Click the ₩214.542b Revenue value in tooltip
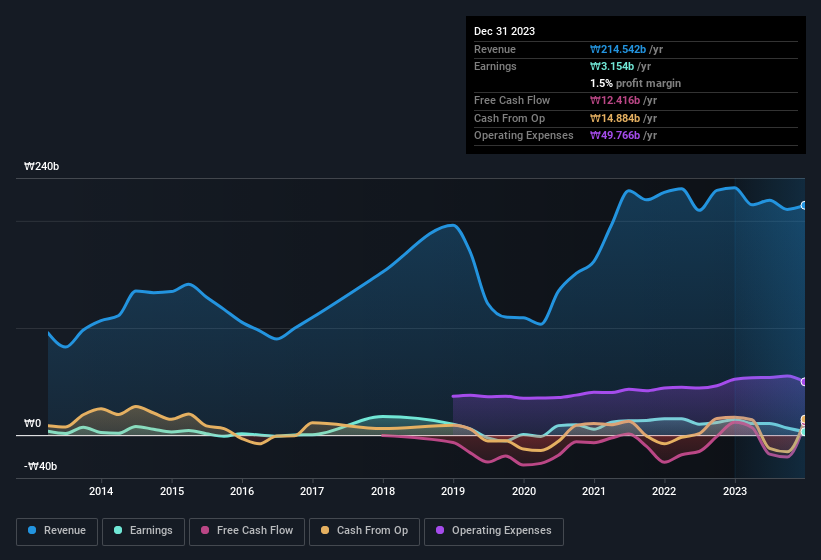The width and height of the screenshot is (821, 560). tap(618, 49)
